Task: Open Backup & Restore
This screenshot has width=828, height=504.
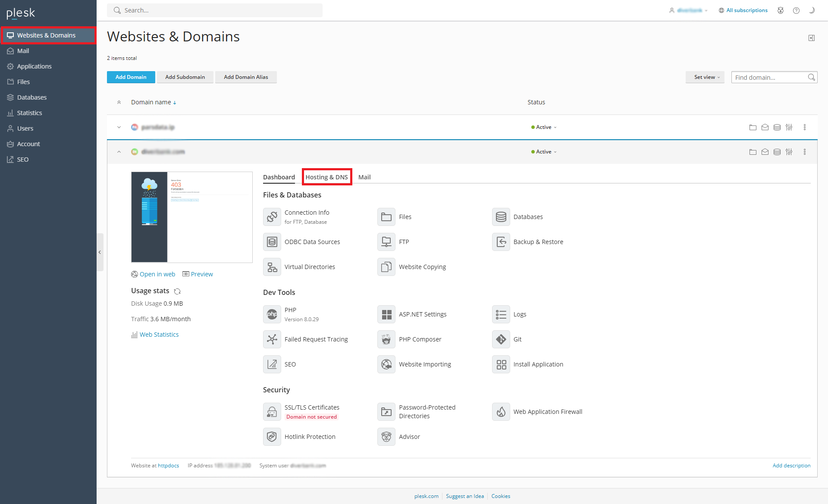Action: click(528, 242)
